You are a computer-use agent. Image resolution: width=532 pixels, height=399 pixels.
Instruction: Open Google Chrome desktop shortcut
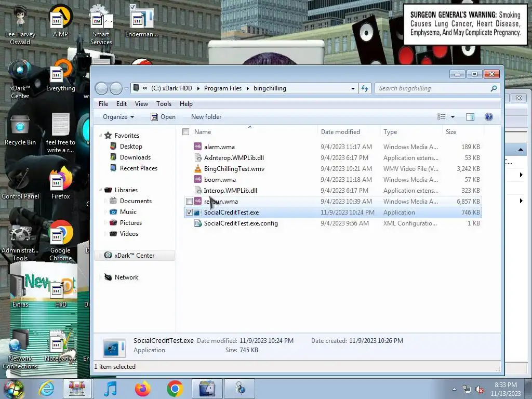[x=60, y=241]
